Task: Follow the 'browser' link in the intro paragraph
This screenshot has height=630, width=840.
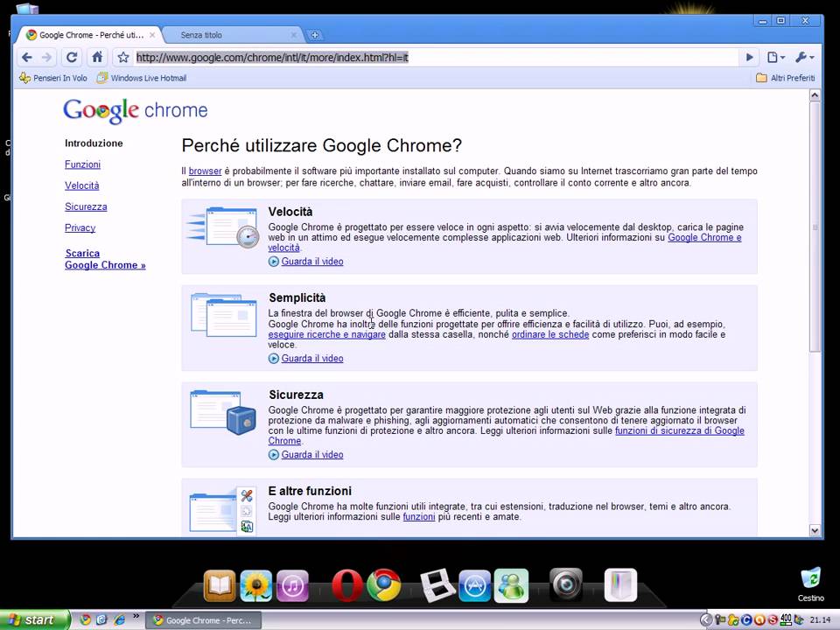Action: click(205, 171)
